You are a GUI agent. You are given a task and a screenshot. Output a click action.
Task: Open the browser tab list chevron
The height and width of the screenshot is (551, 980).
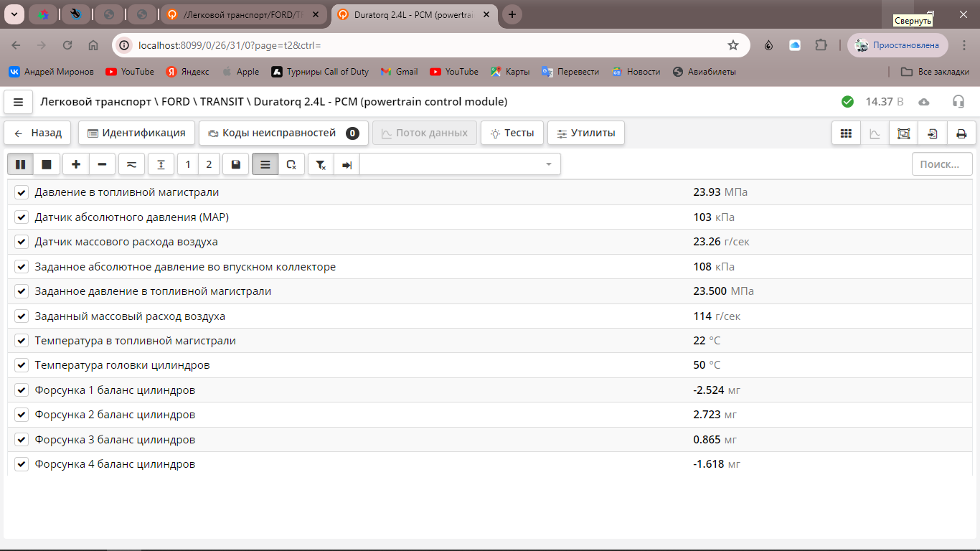tap(14, 14)
